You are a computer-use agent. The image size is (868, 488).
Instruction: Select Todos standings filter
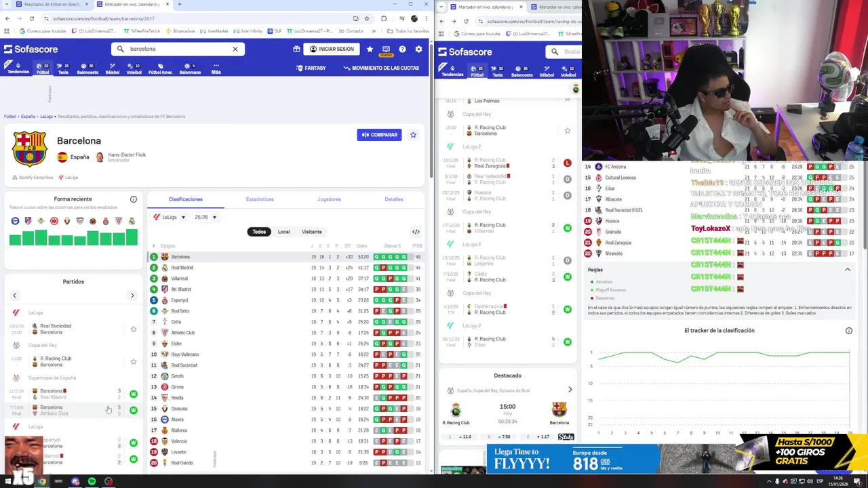(x=259, y=232)
